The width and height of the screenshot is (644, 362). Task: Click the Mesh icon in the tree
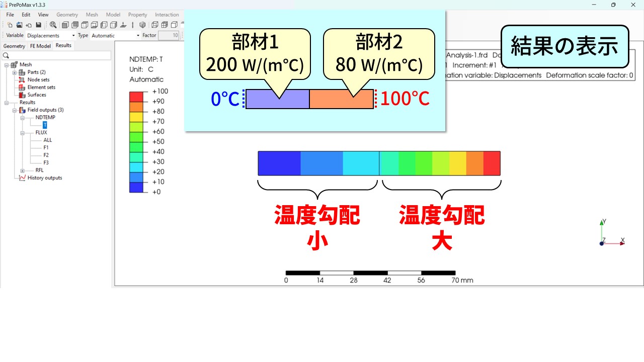point(14,64)
